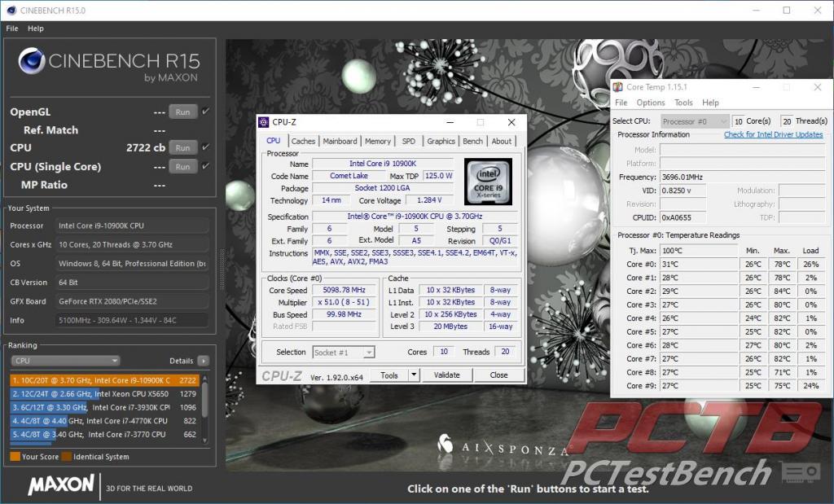Open Cinebench File menu
Image resolution: width=834 pixels, height=504 pixels.
pos(11,28)
